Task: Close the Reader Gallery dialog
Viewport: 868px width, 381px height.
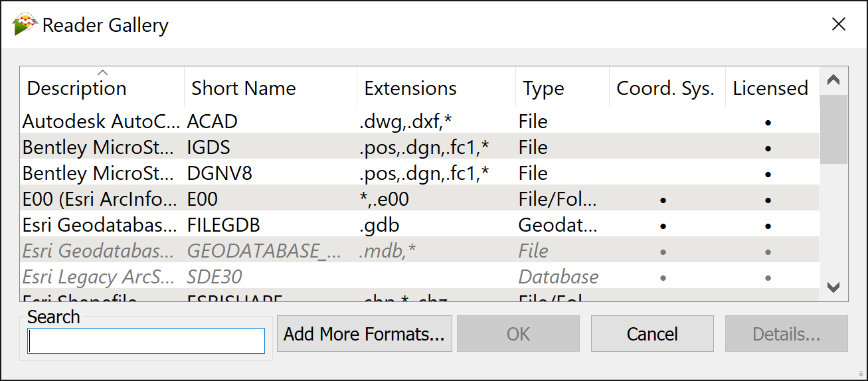Action: 839,25
